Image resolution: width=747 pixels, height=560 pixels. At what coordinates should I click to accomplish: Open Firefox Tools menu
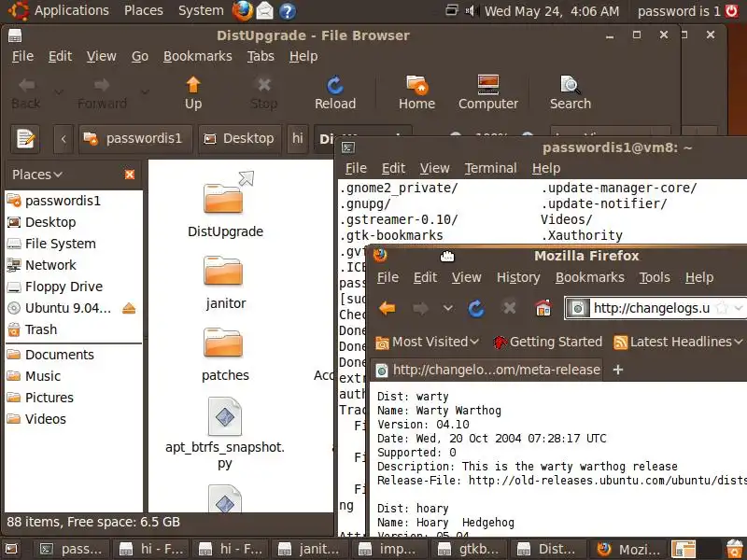[x=655, y=277]
